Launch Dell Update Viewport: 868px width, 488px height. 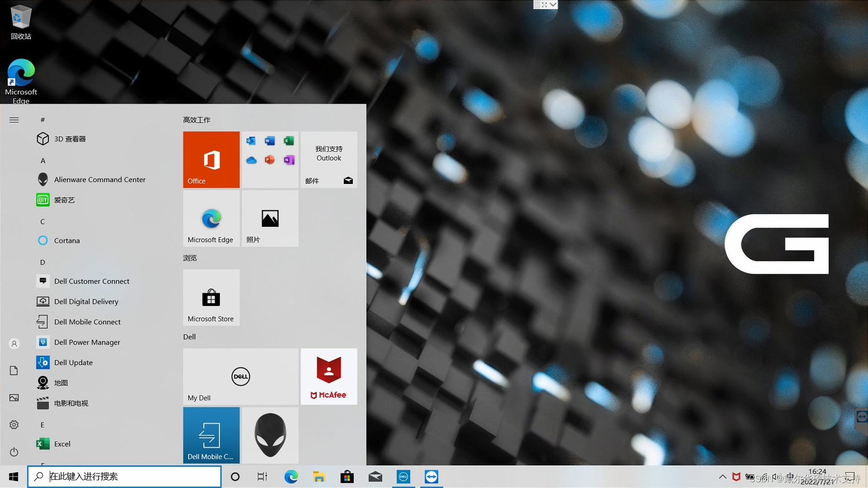click(101, 362)
